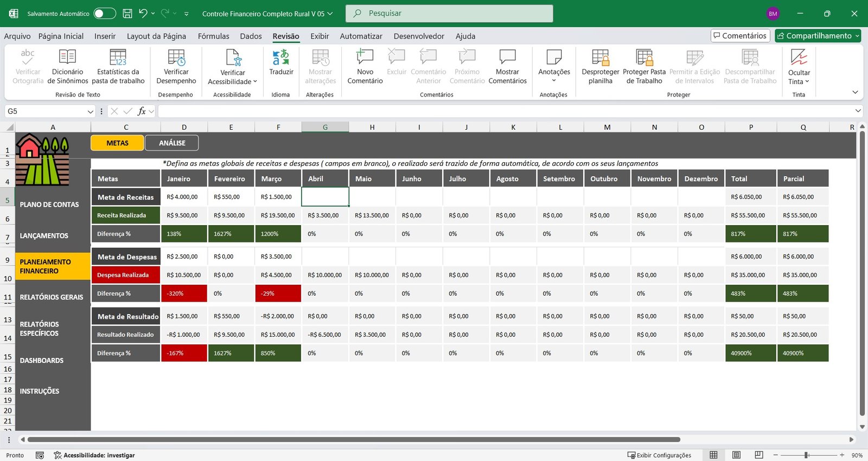Click Estatísticas da pasta de trabalho
Screen dimensions: 868x461
pos(118,66)
